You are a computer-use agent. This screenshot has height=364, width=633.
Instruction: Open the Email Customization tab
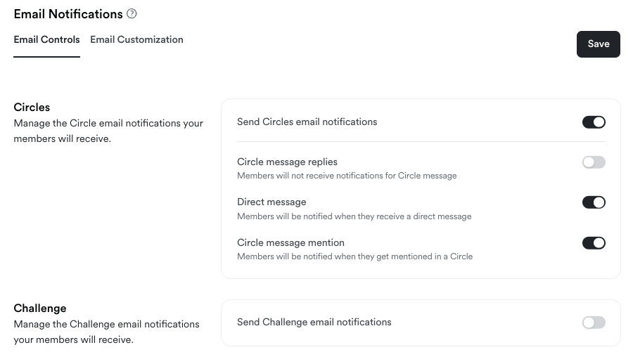[x=136, y=40]
